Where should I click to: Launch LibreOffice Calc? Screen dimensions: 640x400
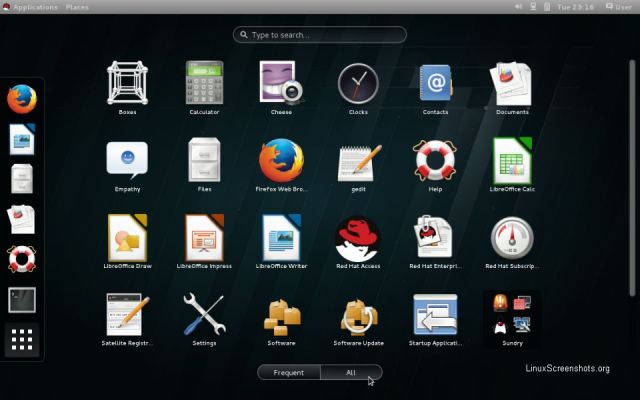point(512,160)
